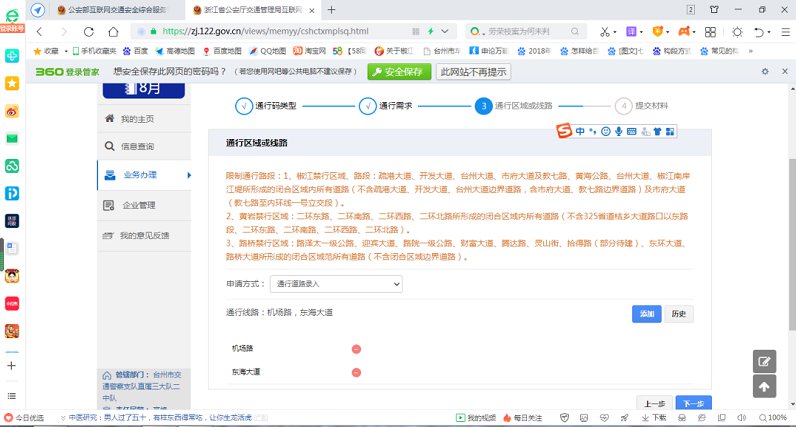Image resolution: width=796 pixels, height=427 pixels.
Task: Click the green 安全保存 button
Action: tap(399, 72)
